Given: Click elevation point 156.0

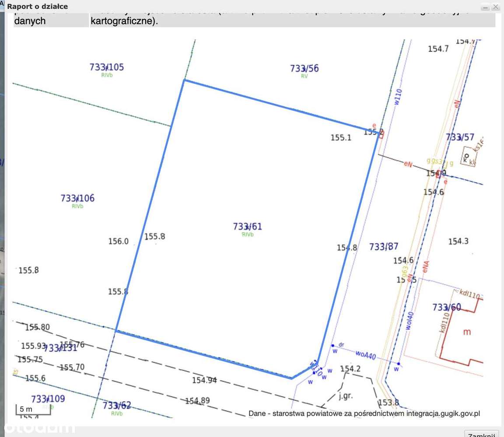Looking at the screenshot, I should [x=118, y=241].
